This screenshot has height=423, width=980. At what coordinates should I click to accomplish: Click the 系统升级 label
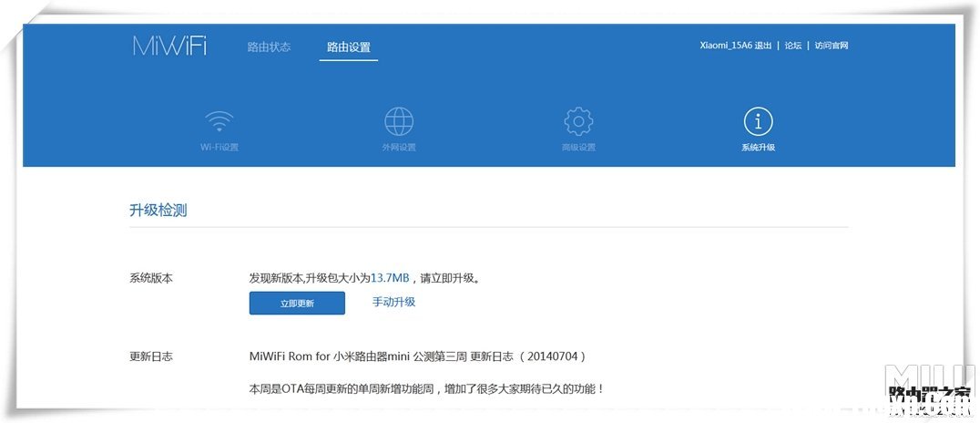pos(758,148)
